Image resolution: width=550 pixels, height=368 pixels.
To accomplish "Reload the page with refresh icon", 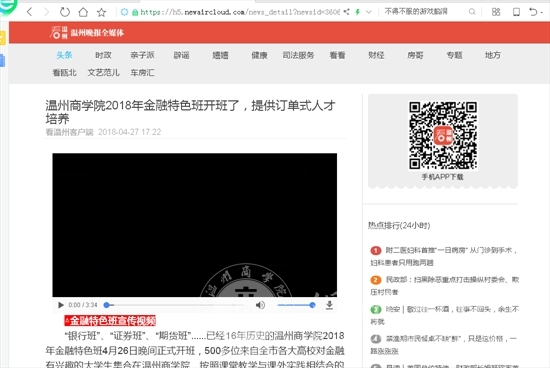I will pos(65,12).
